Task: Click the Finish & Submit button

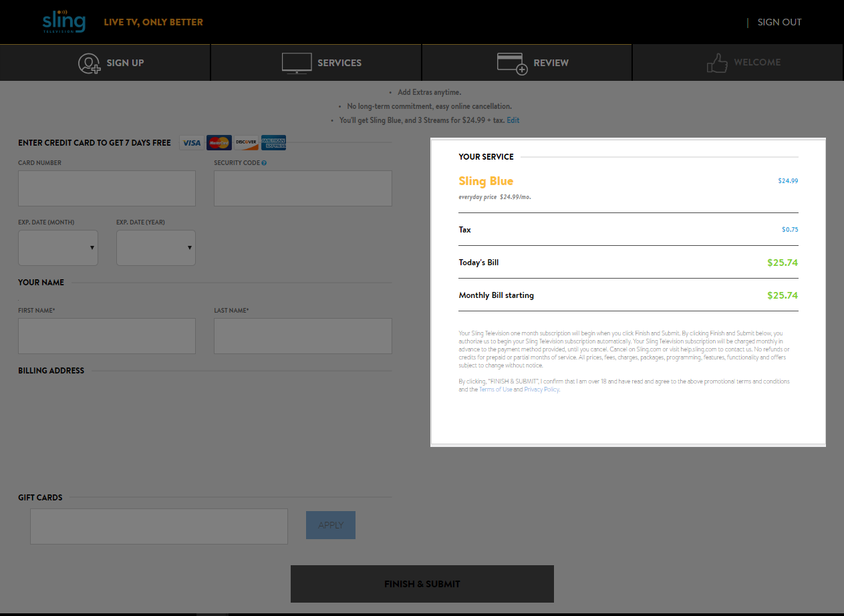Action: (422, 584)
